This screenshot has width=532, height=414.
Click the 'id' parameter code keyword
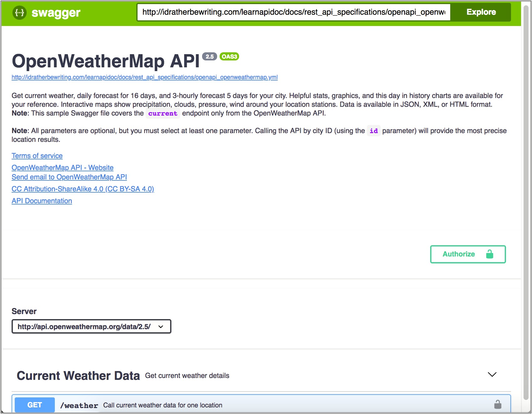click(373, 131)
